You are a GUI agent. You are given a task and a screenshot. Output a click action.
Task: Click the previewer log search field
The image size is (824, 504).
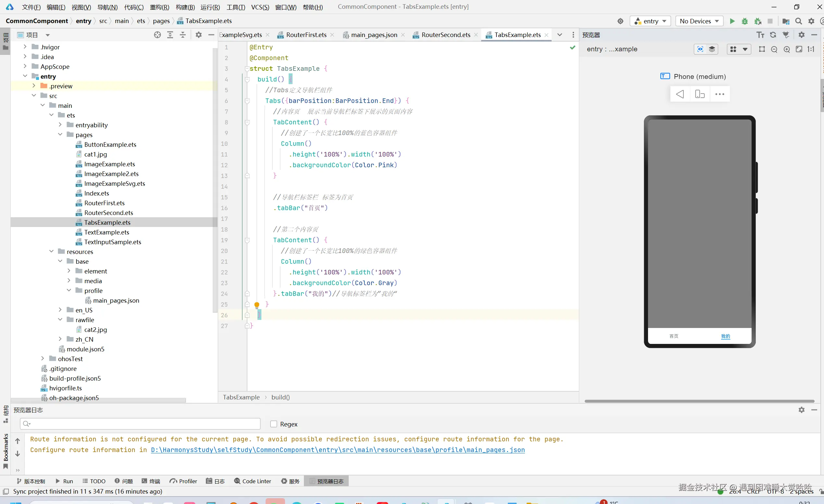pyautogui.click(x=141, y=424)
